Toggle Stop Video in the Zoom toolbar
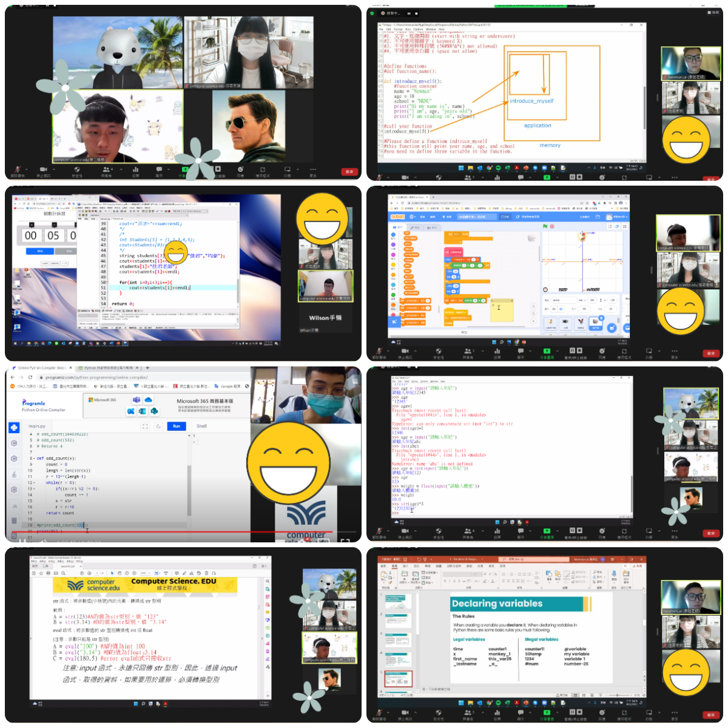Image resolution: width=728 pixels, height=728 pixels. tap(405, 352)
